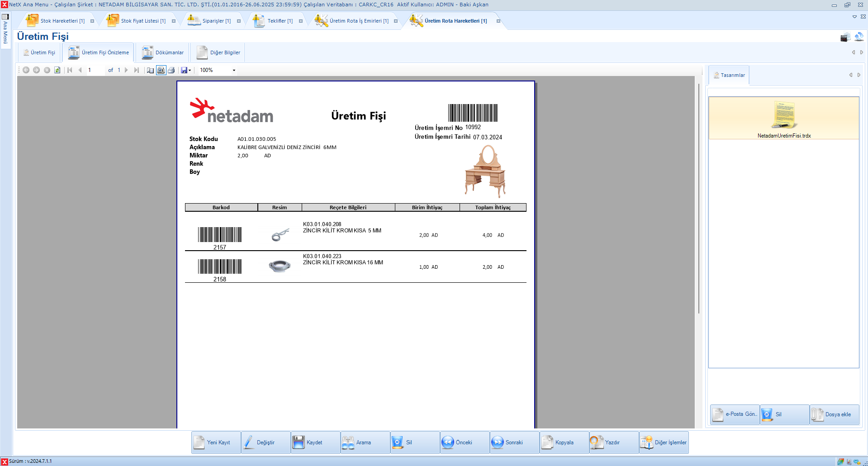Click the current page number field
The image size is (868, 466).
[95, 70]
